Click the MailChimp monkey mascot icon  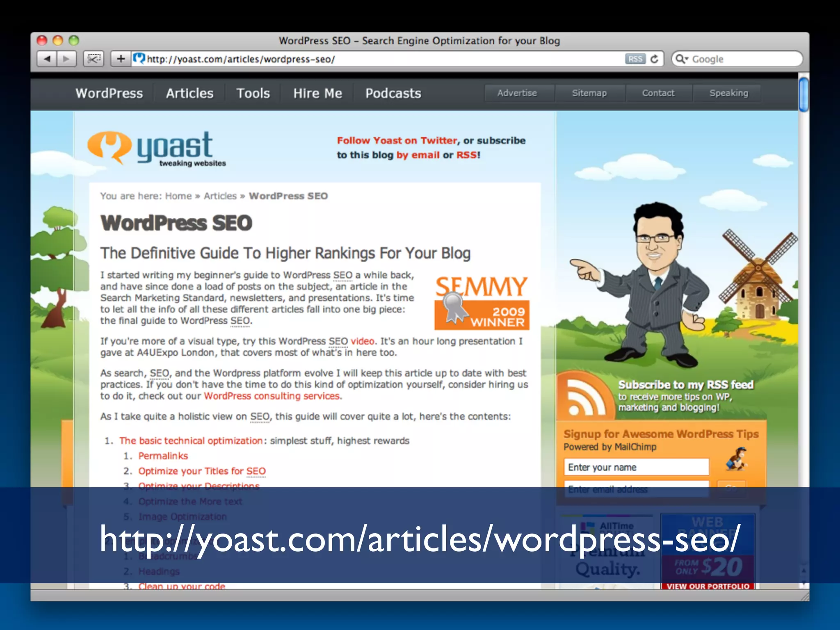(x=737, y=459)
